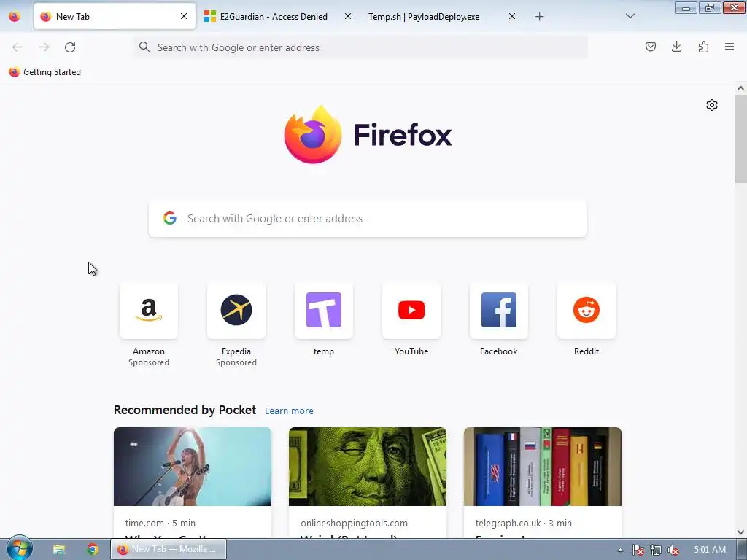
Task: Open the Save to Pocket icon
Action: point(651,47)
